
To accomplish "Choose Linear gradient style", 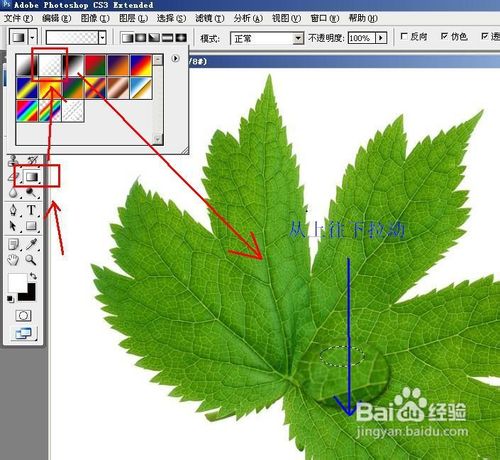I will pos(128,38).
